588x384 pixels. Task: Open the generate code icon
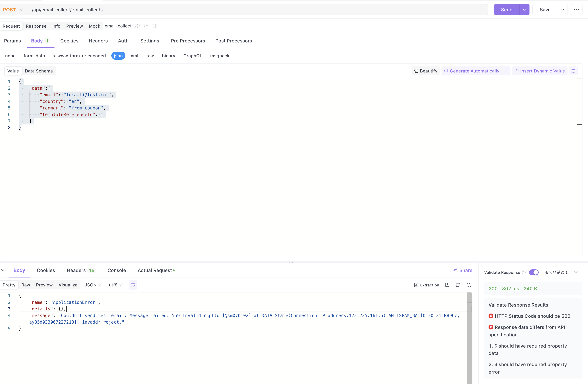(146, 26)
